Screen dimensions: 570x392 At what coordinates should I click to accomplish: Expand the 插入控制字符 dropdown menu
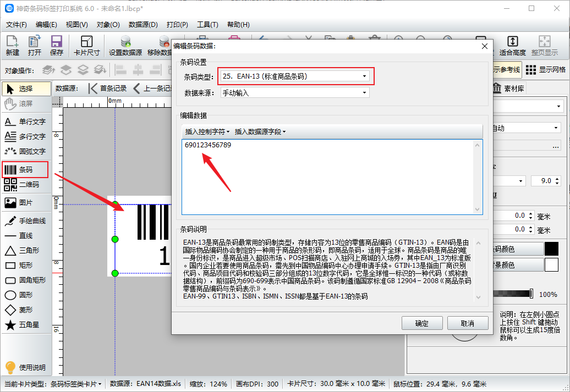207,131
